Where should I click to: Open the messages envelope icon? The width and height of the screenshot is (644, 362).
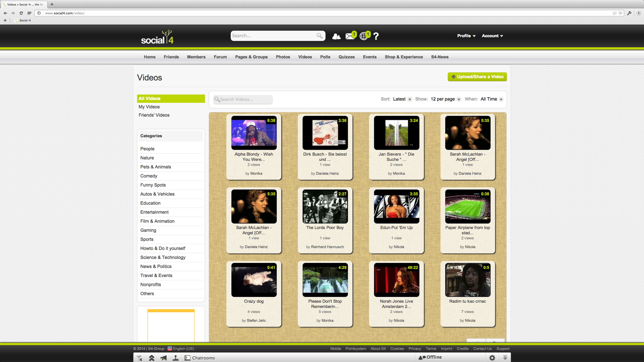pyautogui.click(x=350, y=36)
